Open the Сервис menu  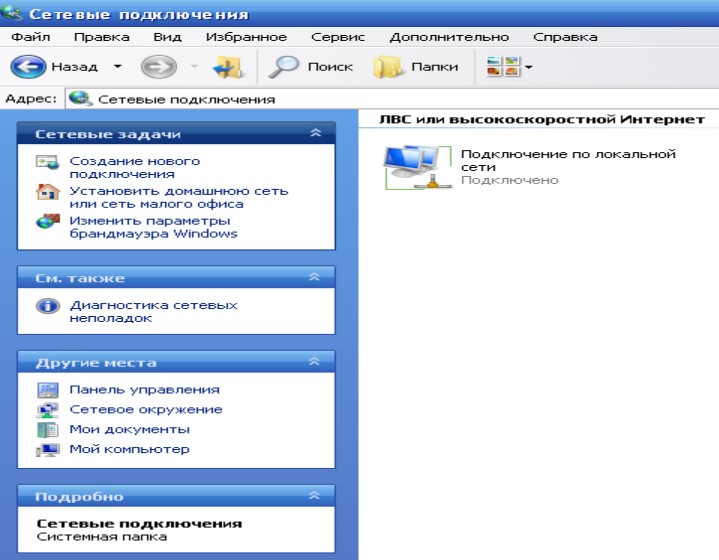pyautogui.click(x=338, y=37)
